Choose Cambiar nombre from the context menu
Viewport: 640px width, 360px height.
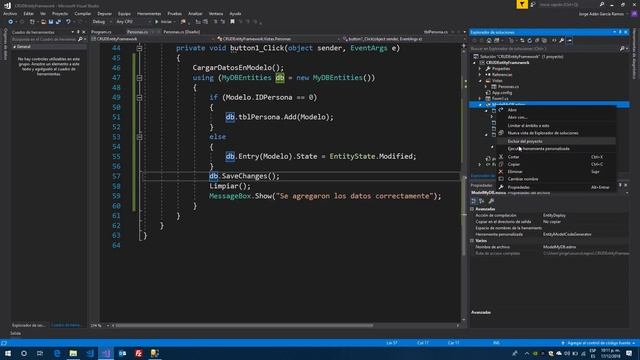click(x=556, y=179)
